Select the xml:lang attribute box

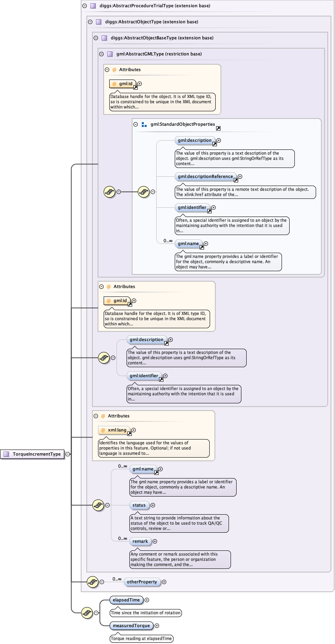[114, 430]
